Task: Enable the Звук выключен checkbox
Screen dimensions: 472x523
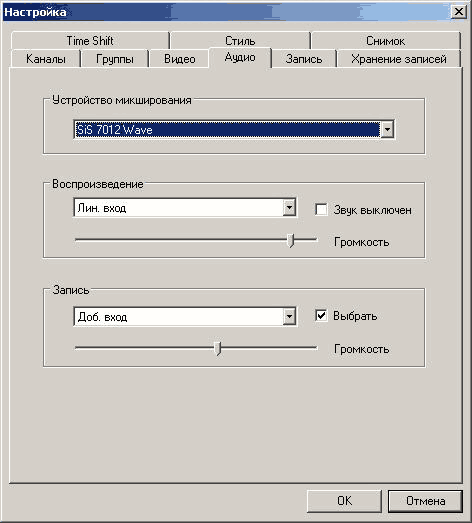Action: pos(321,210)
